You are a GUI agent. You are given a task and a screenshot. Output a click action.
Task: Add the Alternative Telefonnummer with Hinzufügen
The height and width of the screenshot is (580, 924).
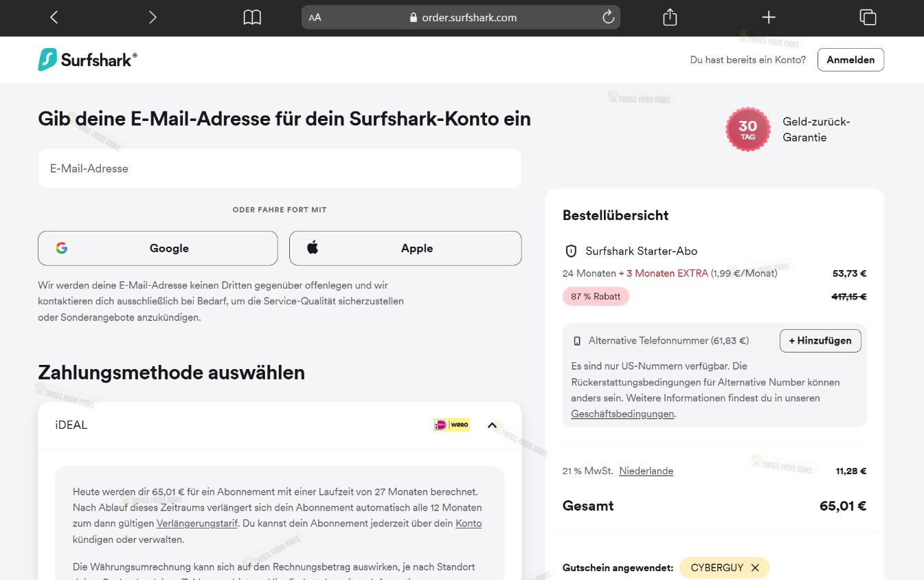(x=820, y=341)
